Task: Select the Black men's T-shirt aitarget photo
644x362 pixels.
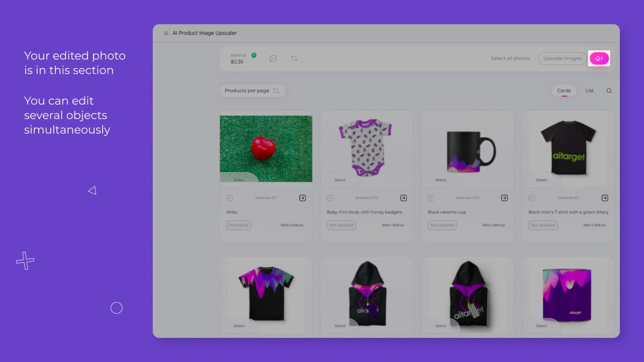Action: (541, 179)
